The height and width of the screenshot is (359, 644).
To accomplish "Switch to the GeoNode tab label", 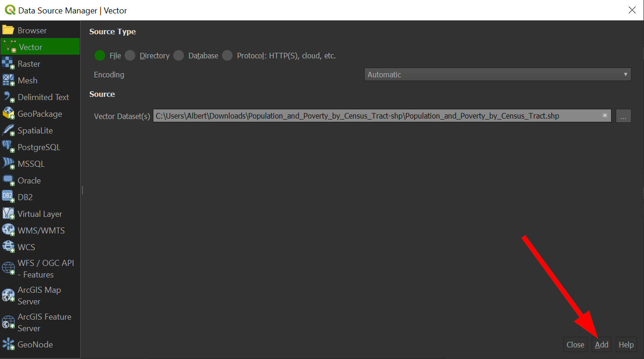I will [x=35, y=345].
